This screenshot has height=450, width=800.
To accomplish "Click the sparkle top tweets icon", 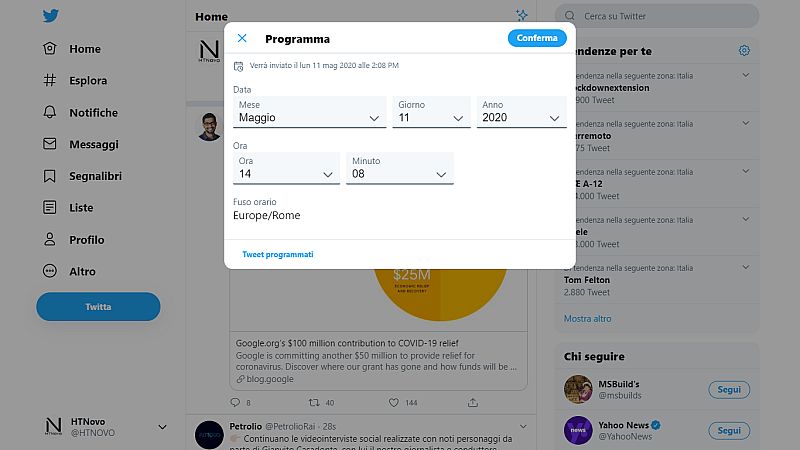I will 521,16.
